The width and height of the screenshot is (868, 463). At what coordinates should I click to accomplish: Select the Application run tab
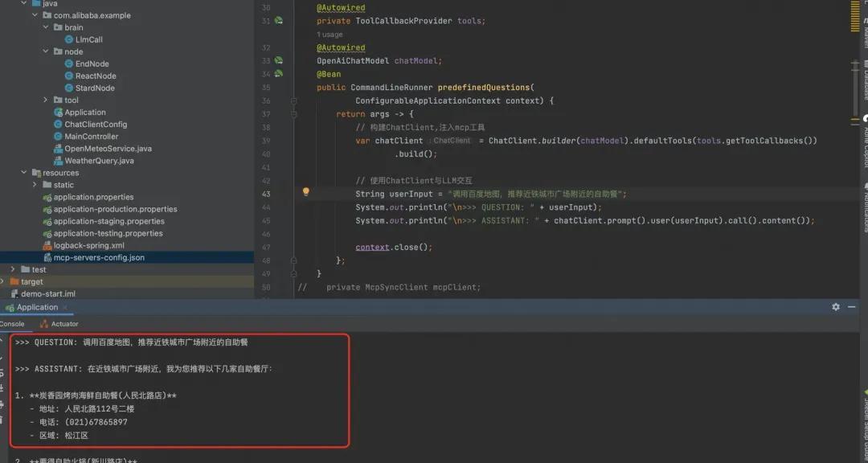37,307
